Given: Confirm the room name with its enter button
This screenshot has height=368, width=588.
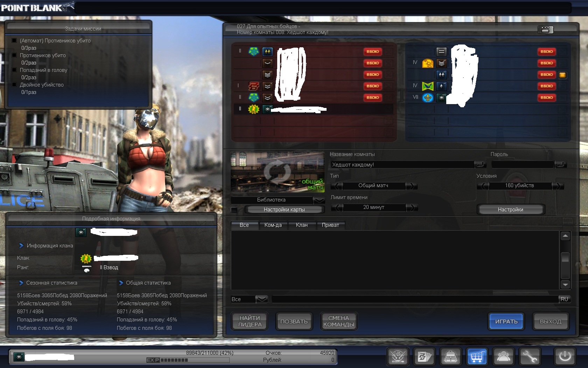Looking at the screenshot, I should tap(480, 164).
